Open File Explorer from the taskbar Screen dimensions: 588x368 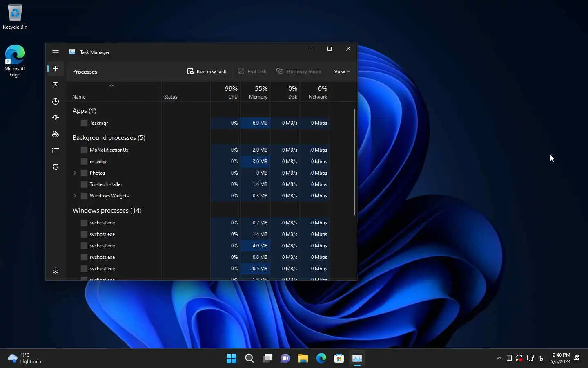(303, 359)
